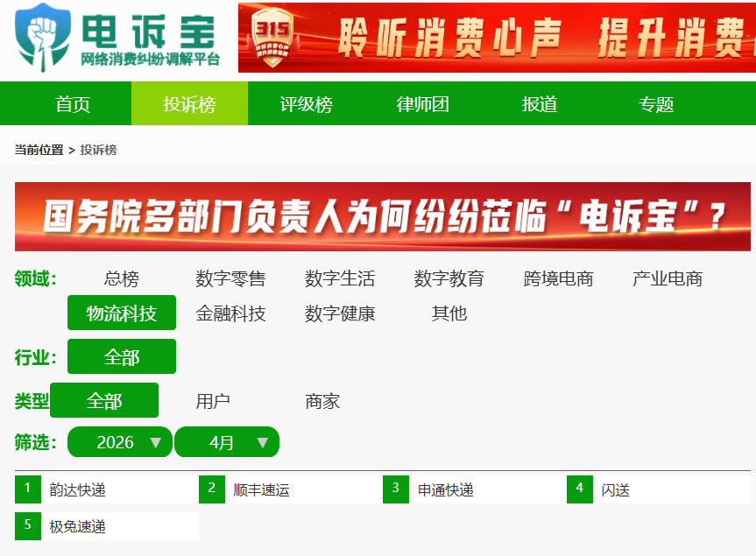Open the 报道 navigation item
This screenshot has width=756, height=556.
point(540,103)
